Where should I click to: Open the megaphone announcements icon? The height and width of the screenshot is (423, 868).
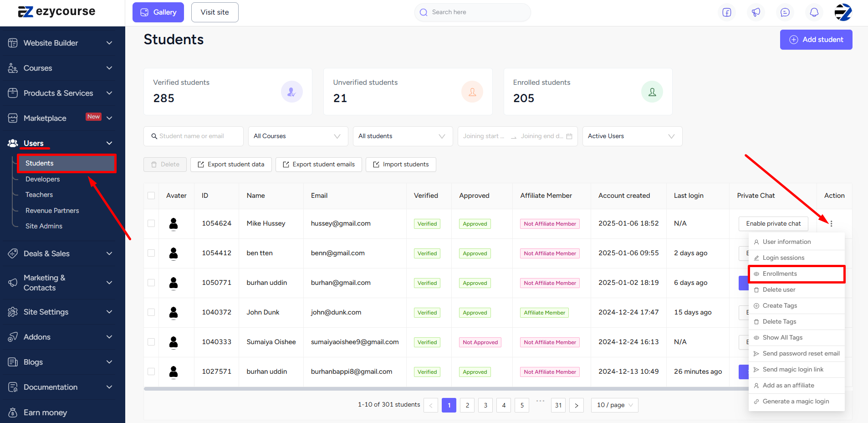(x=756, y=12)
